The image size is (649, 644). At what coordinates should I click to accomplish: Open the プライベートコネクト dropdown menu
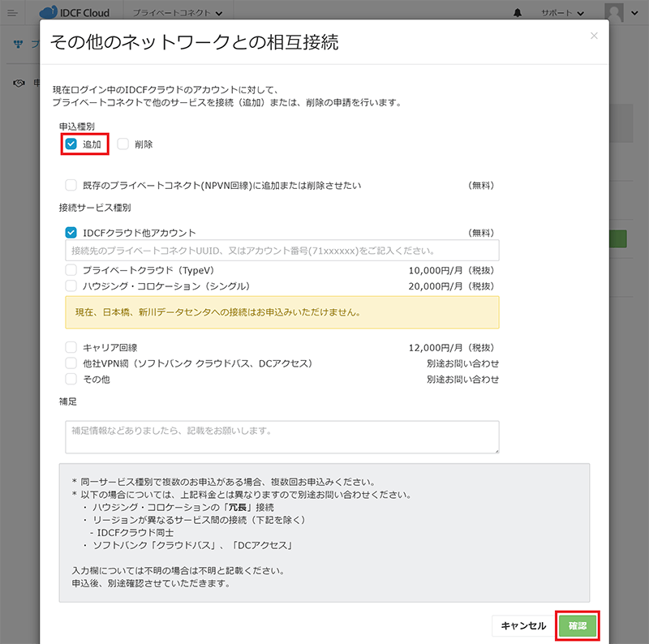(x=175, y=14)
